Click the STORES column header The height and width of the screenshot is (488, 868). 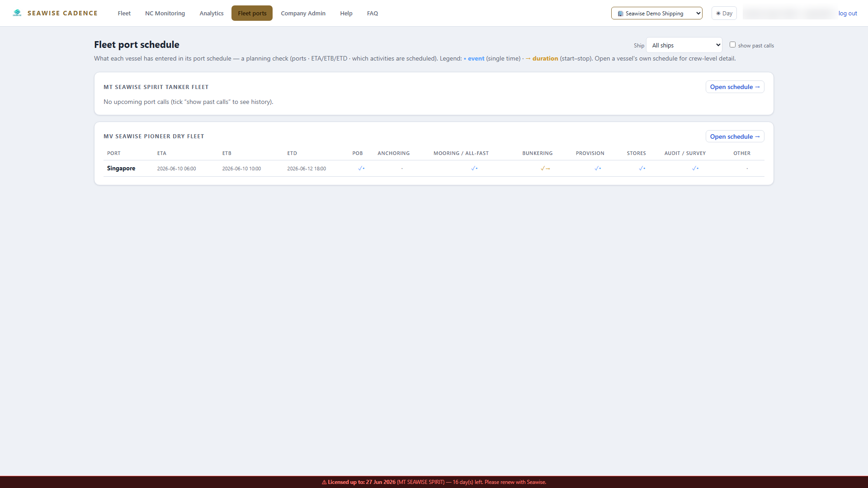636,153
